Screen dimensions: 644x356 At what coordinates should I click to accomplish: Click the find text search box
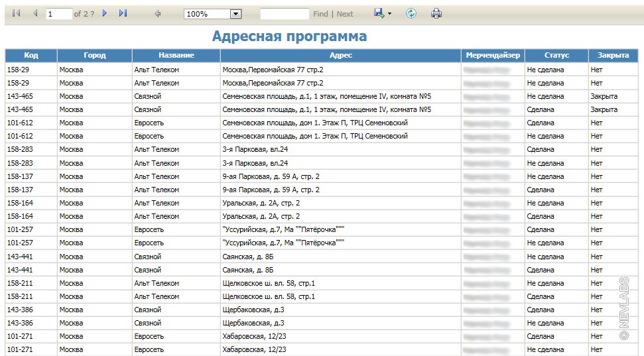pos(285,14)
